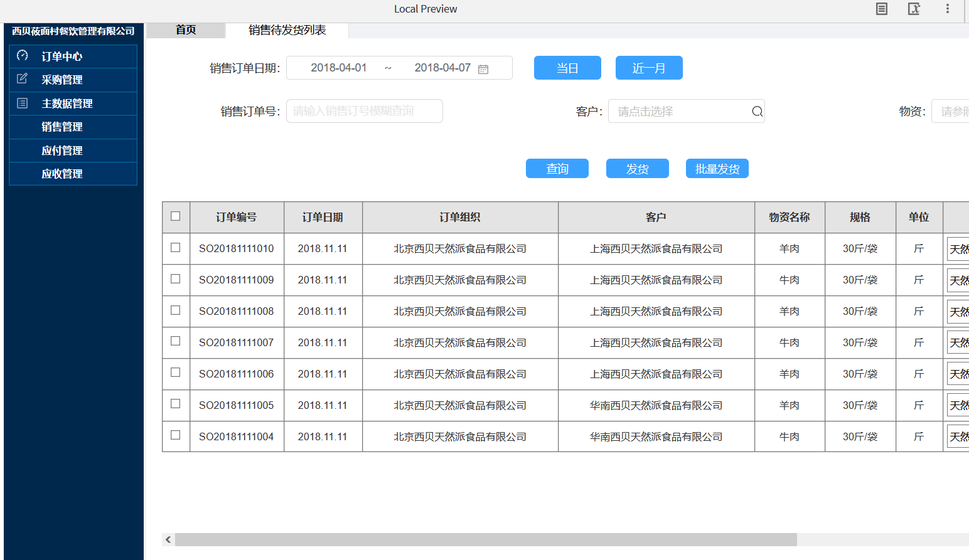Click the 主数据管理 list icon
This screenshot has width=969, height=560.
click(x=22, y=103)
